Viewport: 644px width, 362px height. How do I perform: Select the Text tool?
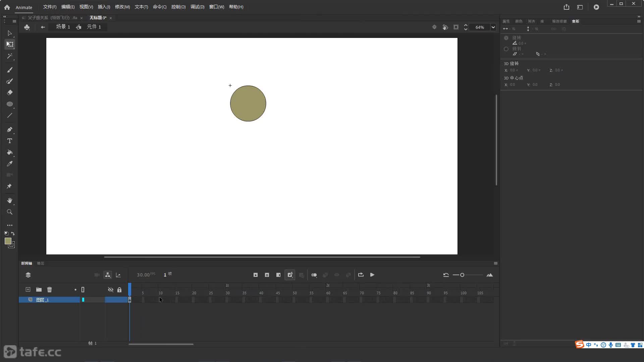tap(10, 141)
